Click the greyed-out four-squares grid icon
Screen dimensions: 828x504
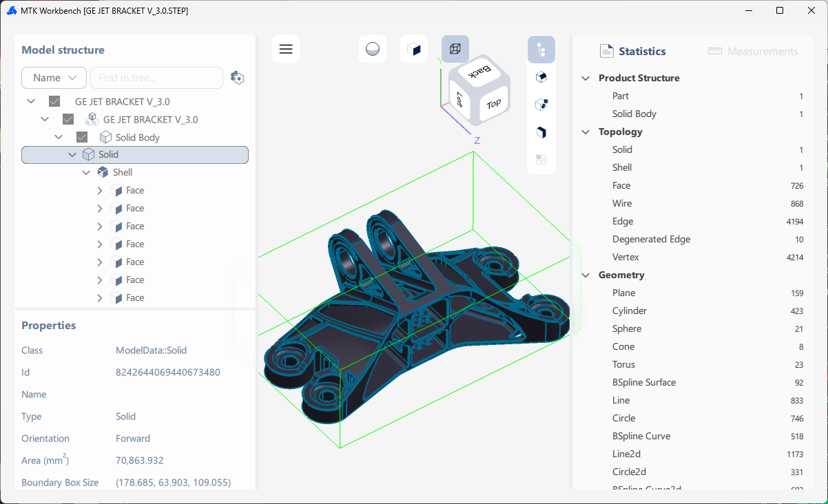pos(541,160)
